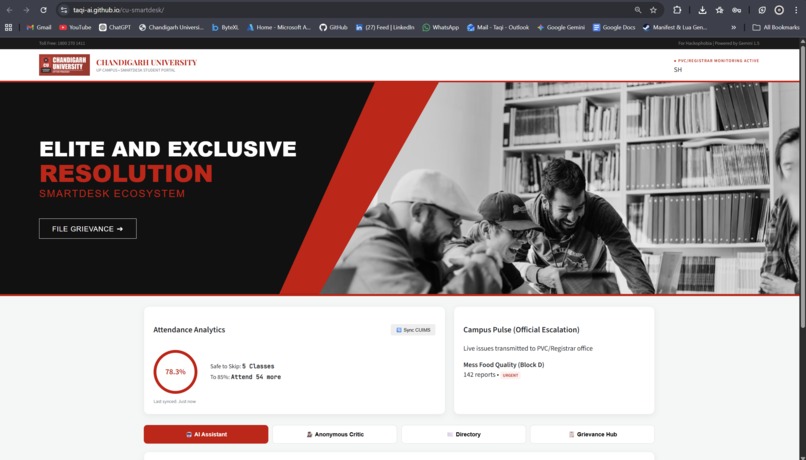
Task: Click the Attend 54 more value
Action: click(256, 377)
